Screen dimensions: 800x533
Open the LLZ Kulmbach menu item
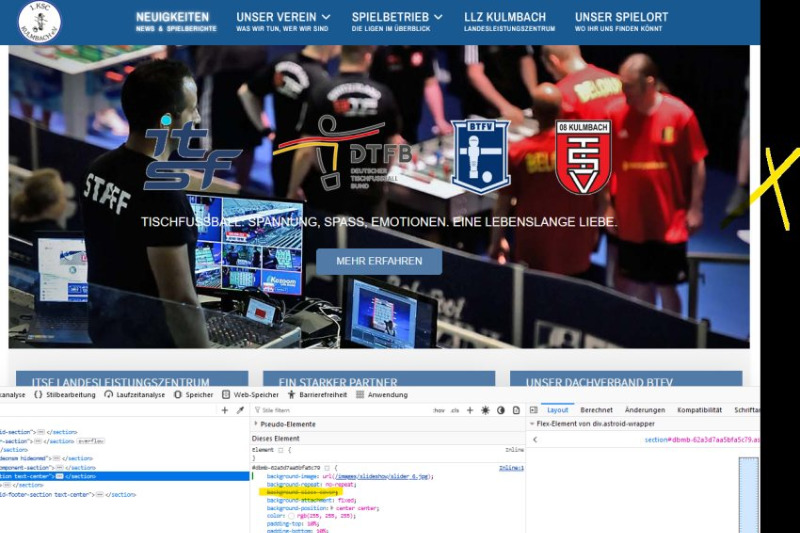coord(509,22)
